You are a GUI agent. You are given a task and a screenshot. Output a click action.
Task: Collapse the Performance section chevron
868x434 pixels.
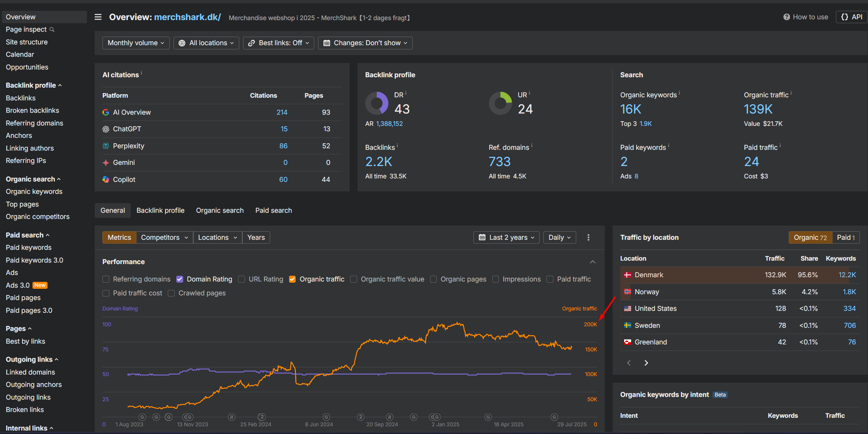pyautogui.click(x=592, y=262)
